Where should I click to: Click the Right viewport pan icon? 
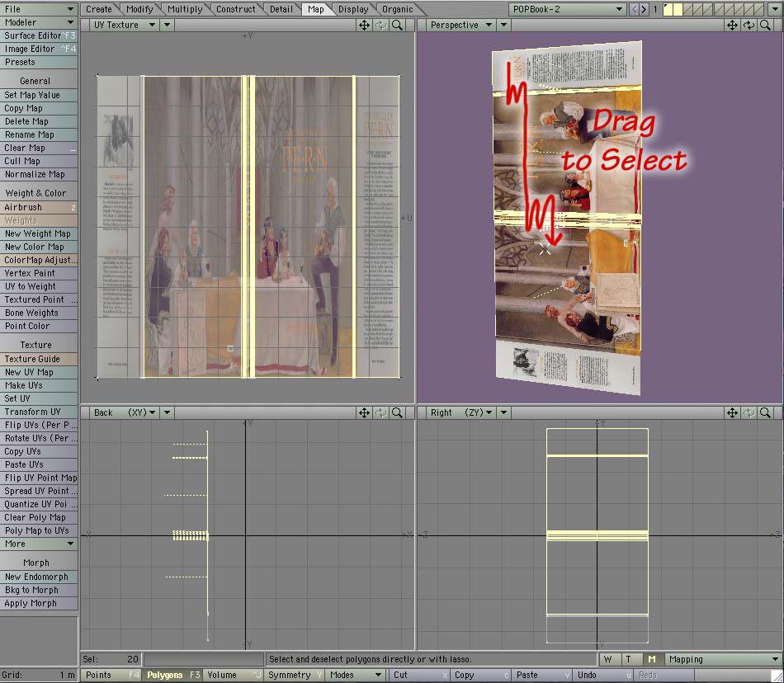732,412
